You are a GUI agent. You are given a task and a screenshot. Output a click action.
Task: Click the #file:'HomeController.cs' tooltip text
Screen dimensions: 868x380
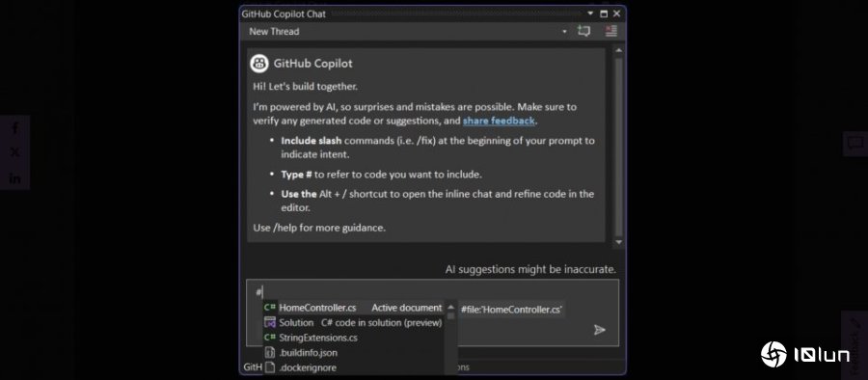click(511, 310)
